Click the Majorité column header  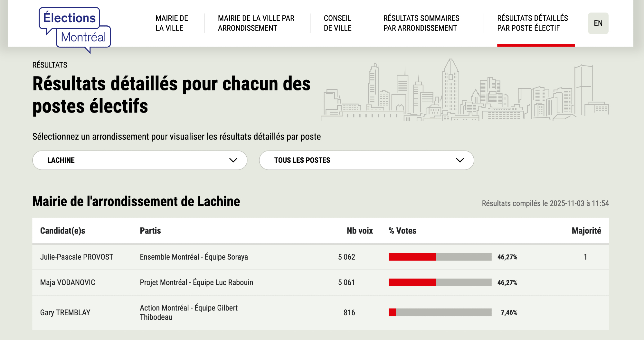[x=586, y=231]
